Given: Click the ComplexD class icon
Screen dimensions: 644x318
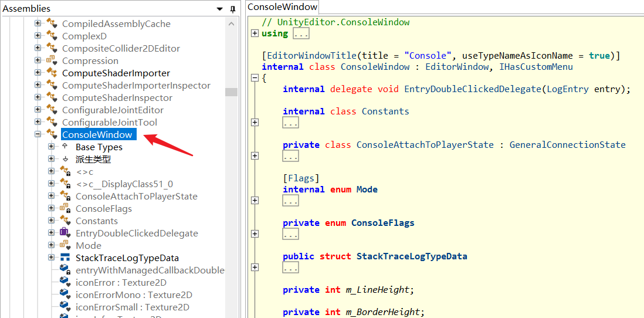Looking at the screenshot, I should pyautogui.click(x=52, y=36).
